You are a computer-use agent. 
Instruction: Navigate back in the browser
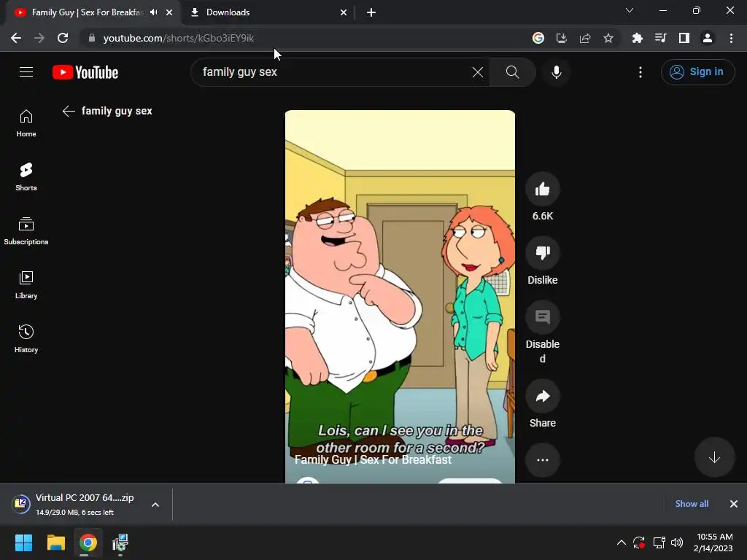[x=16, y=38]
